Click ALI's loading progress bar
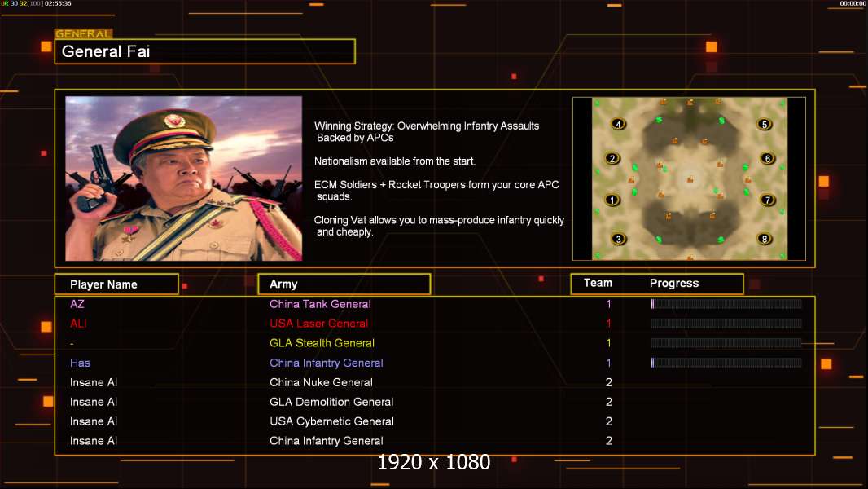This screenshot has height=489, width=868. pyautogui.click(x=726, y=324)
